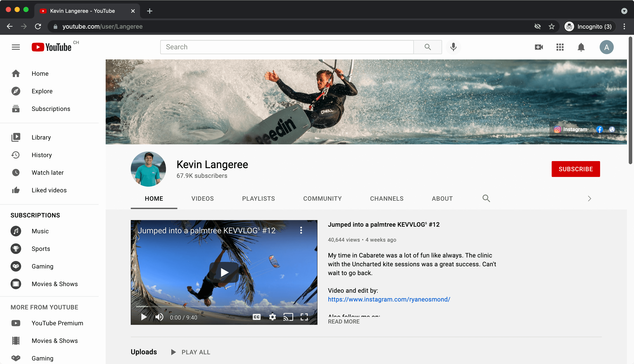
Task: Click the SUBSCRIBE button
Action: pos(575,169)
